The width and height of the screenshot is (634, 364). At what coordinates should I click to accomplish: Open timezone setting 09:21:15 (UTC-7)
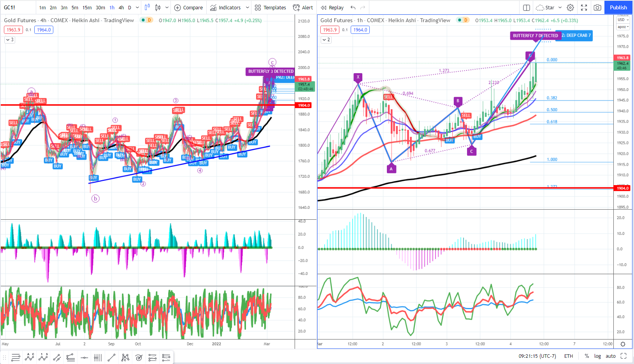coord(537,356)
